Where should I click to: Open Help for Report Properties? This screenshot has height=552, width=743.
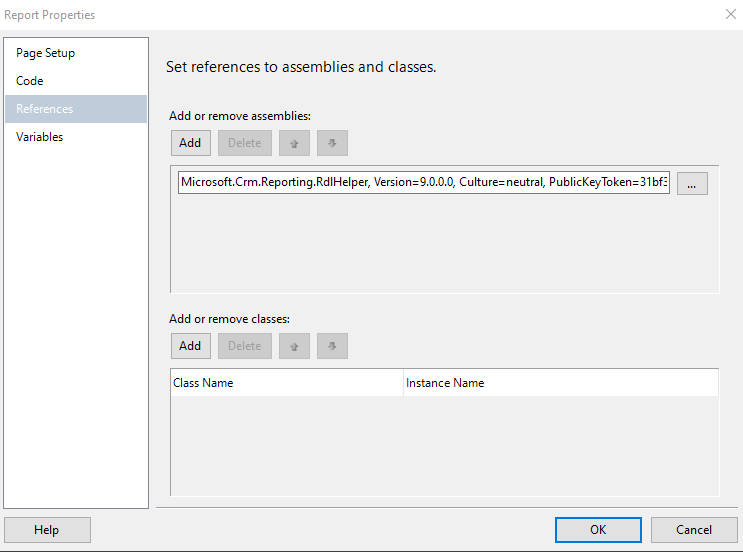(x=47, y=530)
